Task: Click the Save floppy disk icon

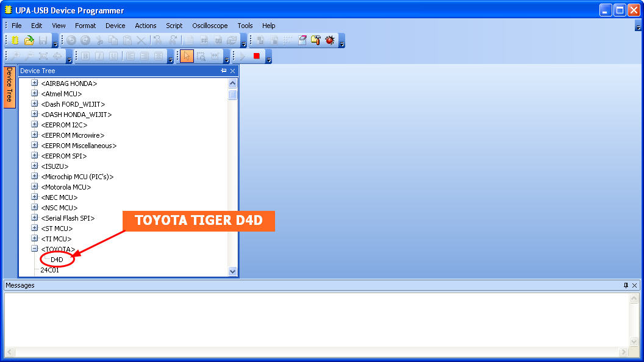Action: tap(43, 40)
